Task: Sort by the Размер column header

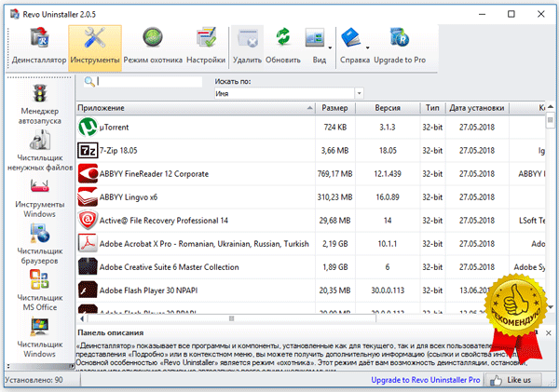Action: (335, 108)
